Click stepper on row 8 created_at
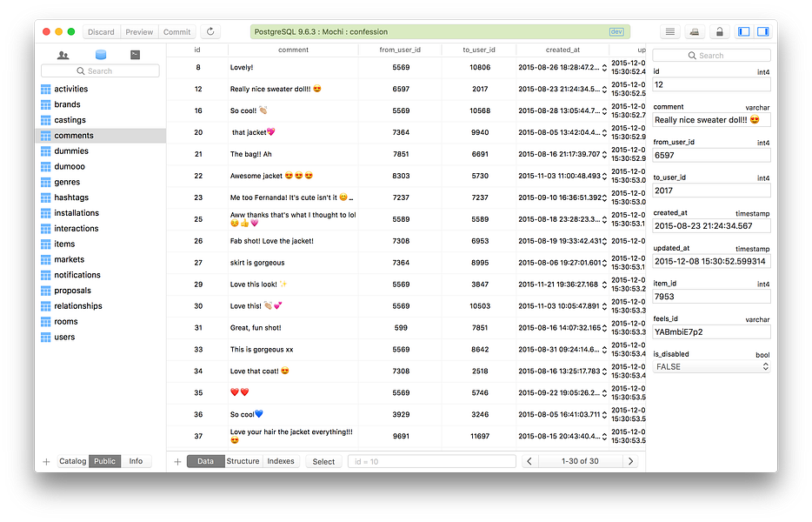 point(604,67)
